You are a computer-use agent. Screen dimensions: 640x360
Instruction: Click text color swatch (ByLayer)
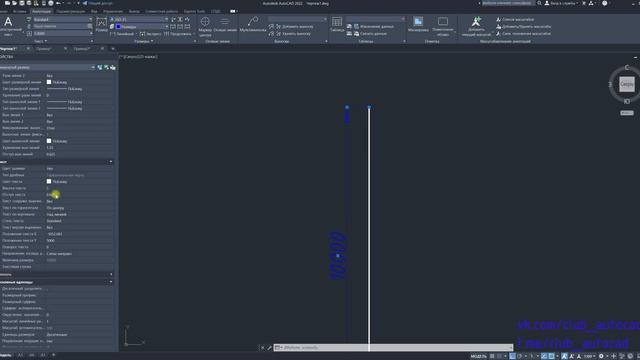[x=49, y=181]
